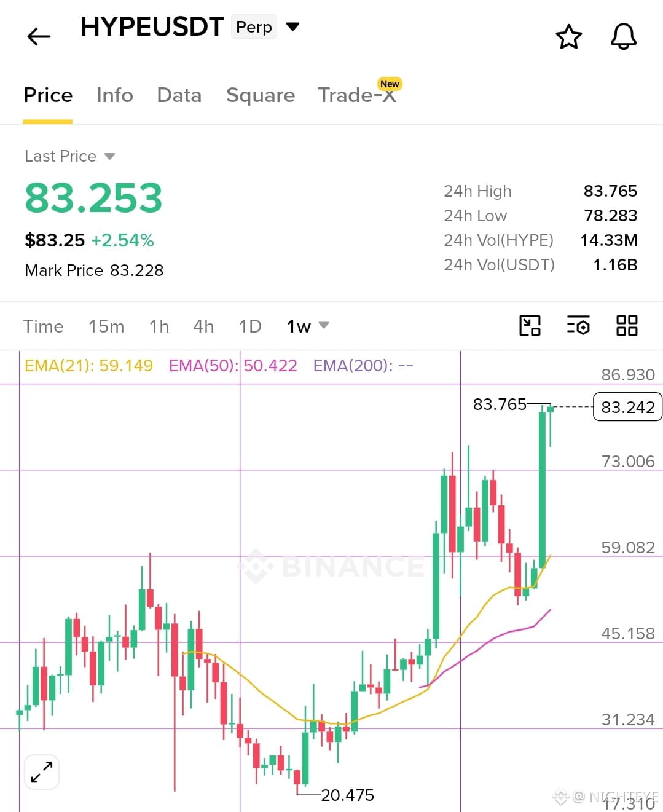Screen dimensions: 663x812
Task: Select the 4h timeframe
Action: click(x=203, y=326)
